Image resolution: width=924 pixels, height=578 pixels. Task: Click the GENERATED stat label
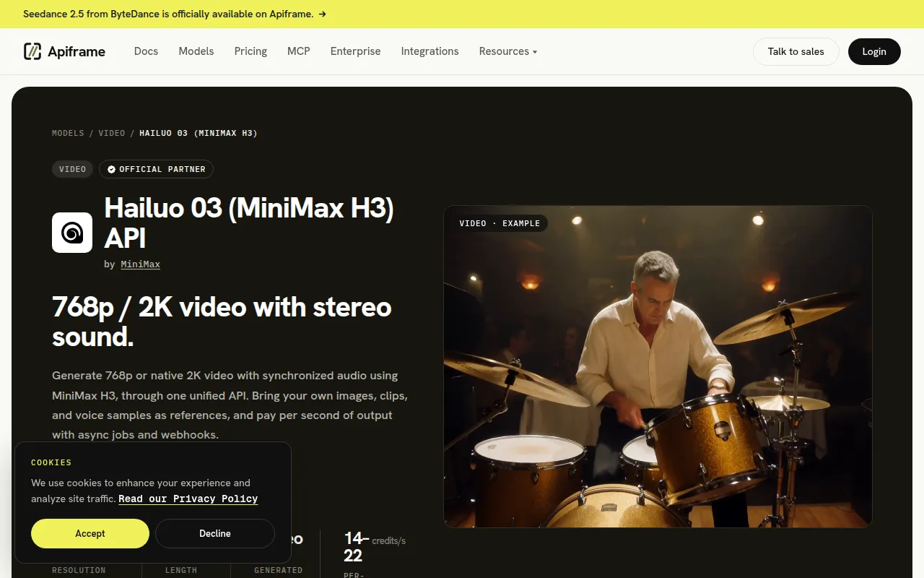pyautogui.click(x=279, y=570)
